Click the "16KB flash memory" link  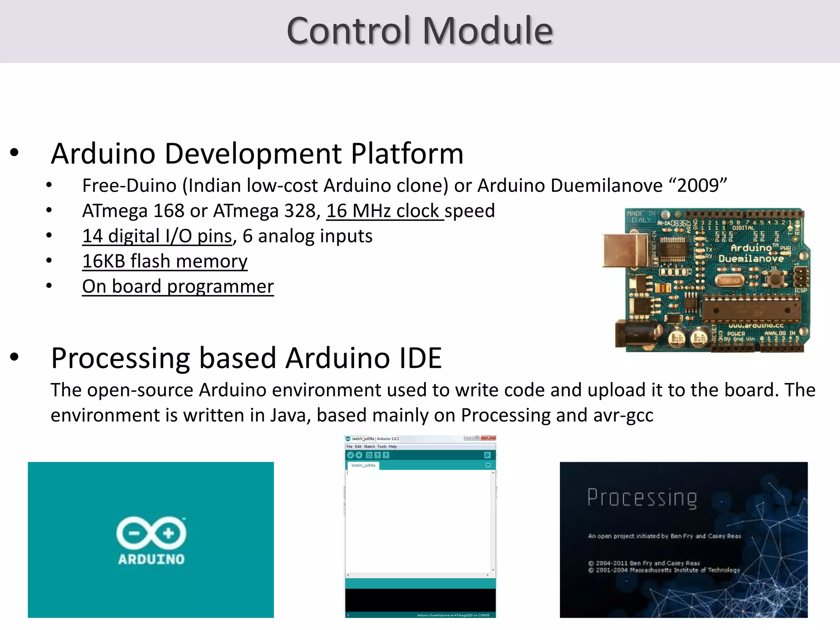[165, 261]
